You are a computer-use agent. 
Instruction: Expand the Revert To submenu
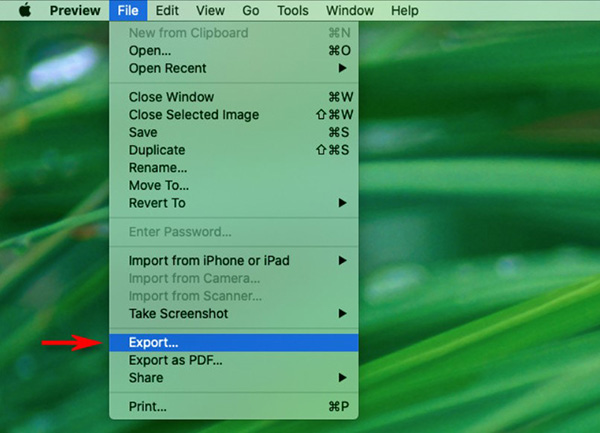click(x=234, y=203)
